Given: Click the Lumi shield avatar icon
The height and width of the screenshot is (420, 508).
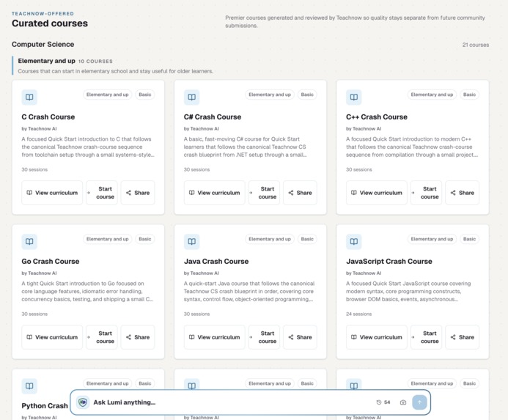Looking at the screenshot, I should 83,402.
